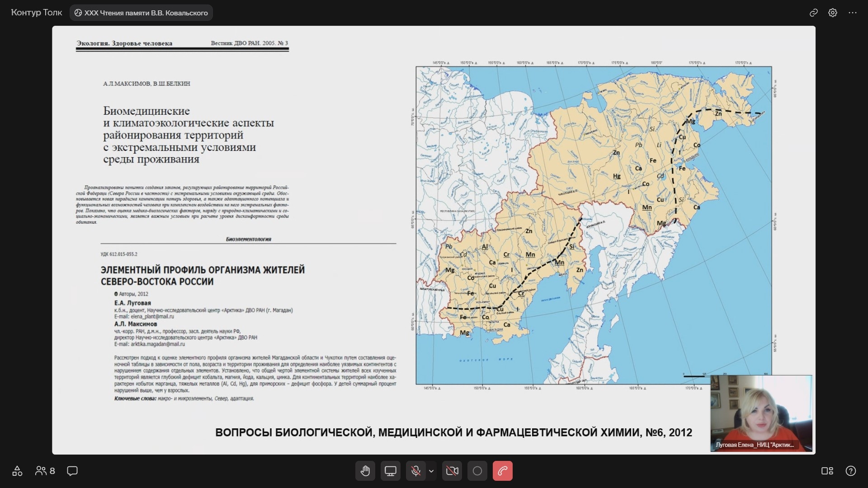Image resolution: width=868 pixels, height=488 pixels.
Task: Unmute the microphone
Action: tap(415, 471)
